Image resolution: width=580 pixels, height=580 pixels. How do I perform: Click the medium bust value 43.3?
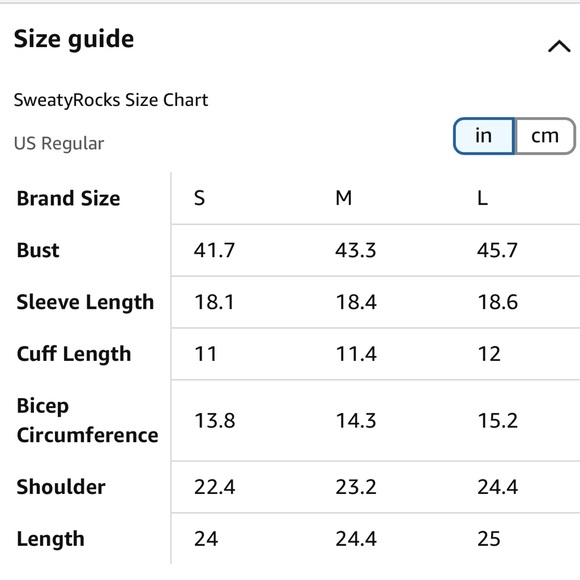(356, 250)
